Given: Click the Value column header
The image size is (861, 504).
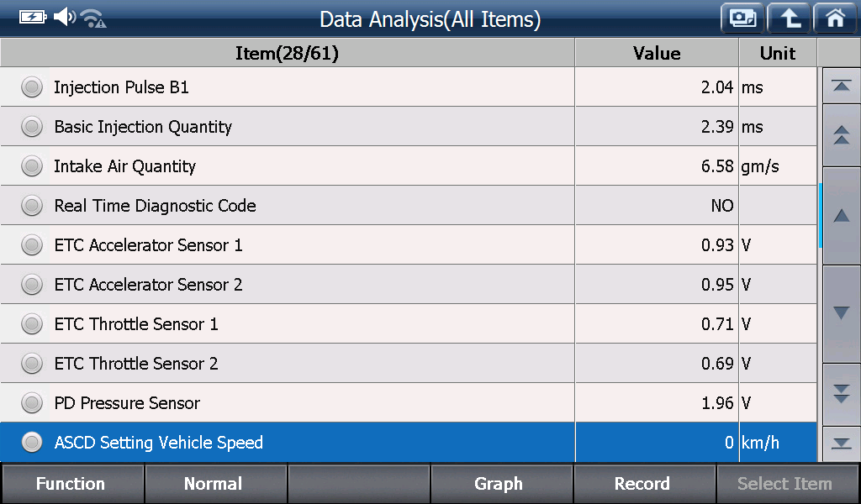Looking at the screenshot, I should pos(657,53).
